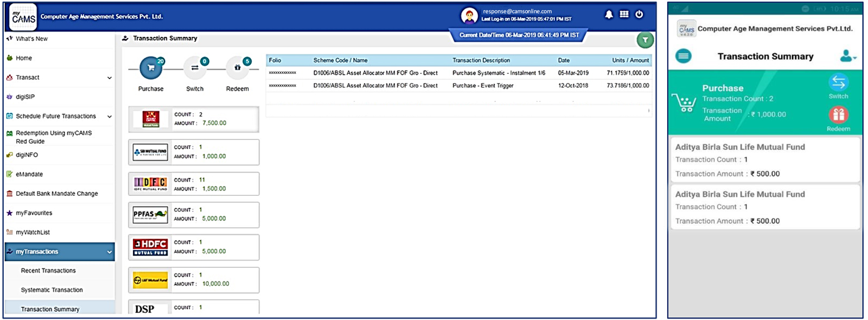The width and height of the screenshot is (868, 320).
Task: Click the green filter funnel icon
Action: [x=644, y=40]
